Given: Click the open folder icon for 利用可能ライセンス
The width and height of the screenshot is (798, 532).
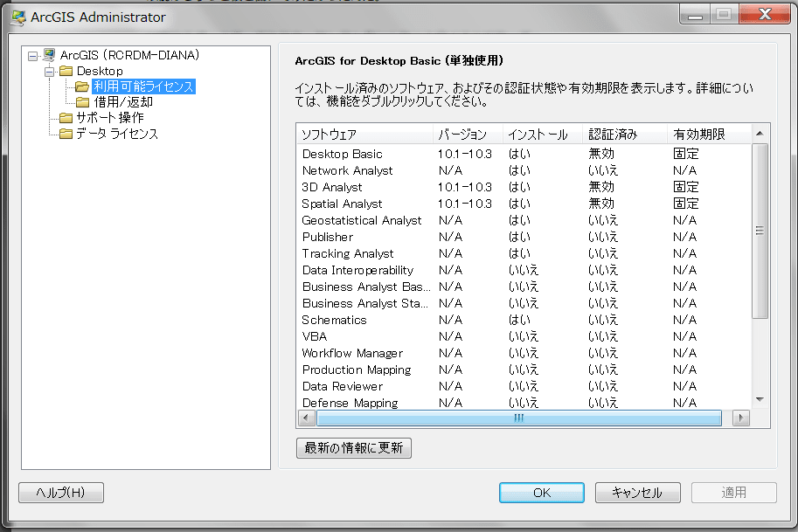Looking at the screenshot, I should point(82,87).
